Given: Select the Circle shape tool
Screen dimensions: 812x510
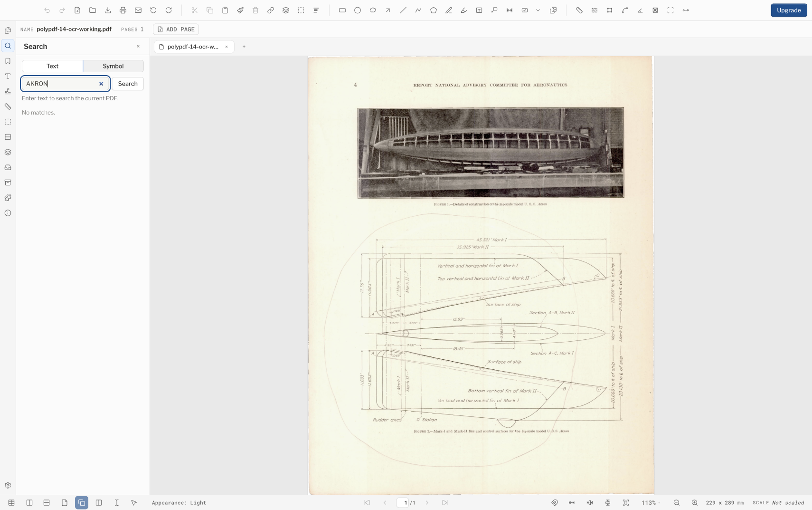Looking at the screenshot, I should pyautogui.click(x=358, y=10).
